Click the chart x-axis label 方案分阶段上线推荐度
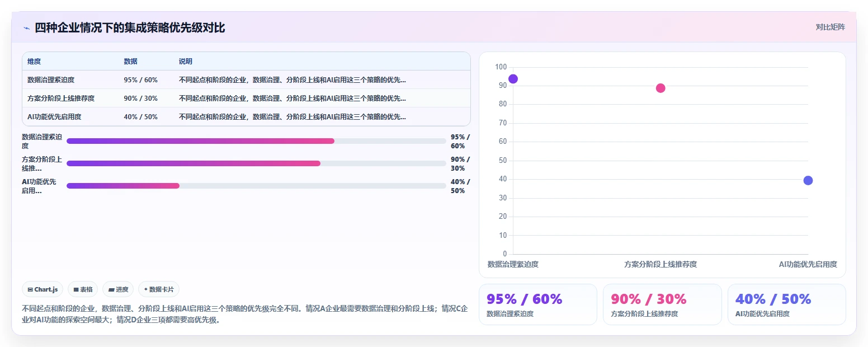This screenshot has width=868, height=347. [661, 264]
